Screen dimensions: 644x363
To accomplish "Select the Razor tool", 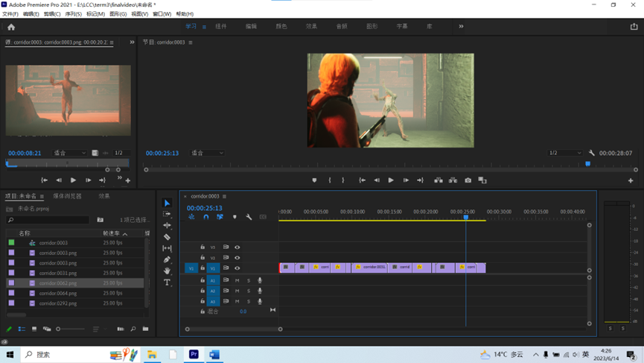I will (167, 237).
